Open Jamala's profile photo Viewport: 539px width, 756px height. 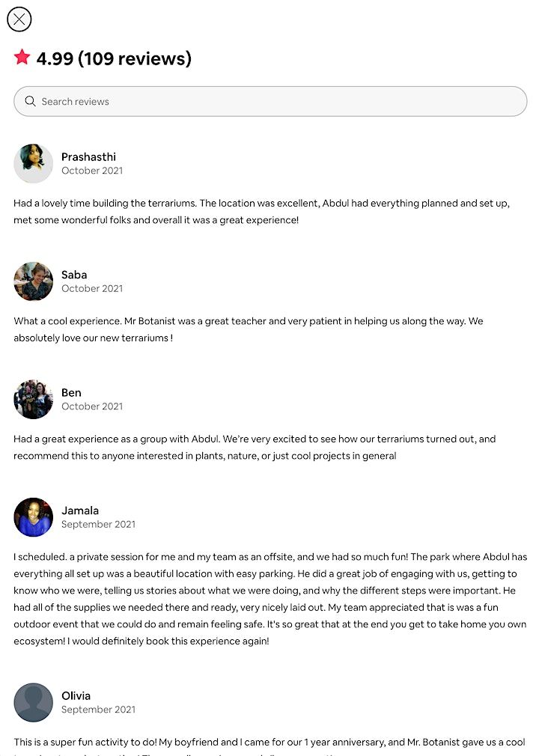34,517
